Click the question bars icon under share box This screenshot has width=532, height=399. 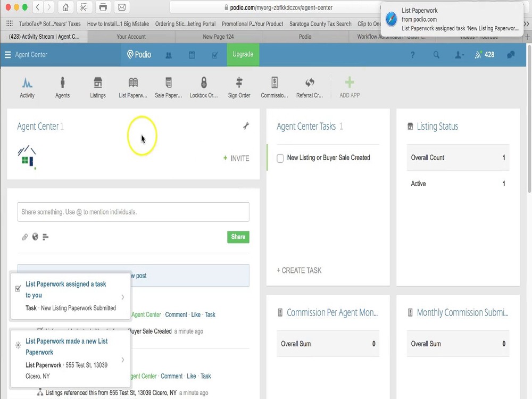point(45,237)
